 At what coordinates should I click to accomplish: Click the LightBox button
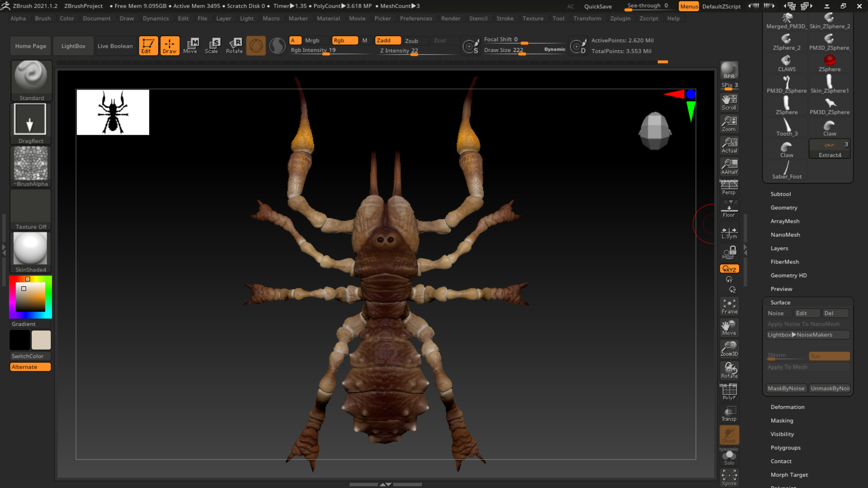point(73,46)
